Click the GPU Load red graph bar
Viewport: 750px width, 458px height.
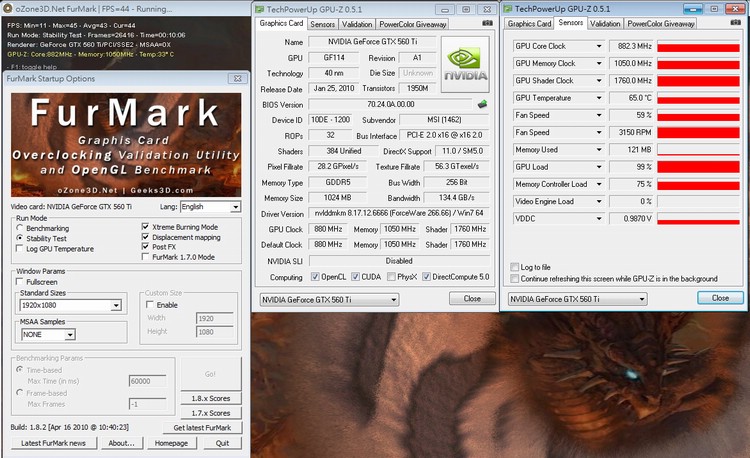(698, 167)
